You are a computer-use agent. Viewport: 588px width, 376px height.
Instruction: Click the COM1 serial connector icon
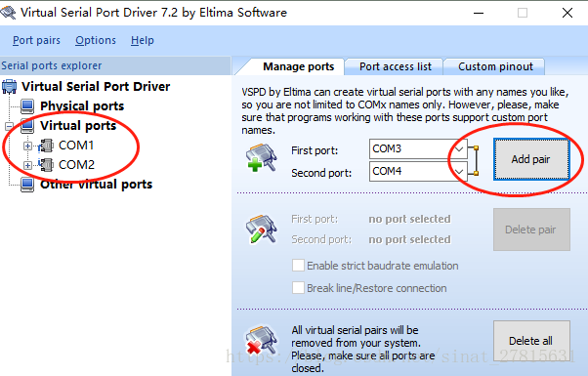(x=46, y=146)
